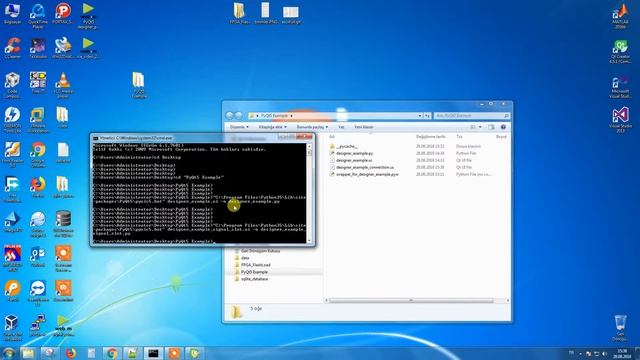Open the Google Chrome desktop shortcut

coord(38,154)
